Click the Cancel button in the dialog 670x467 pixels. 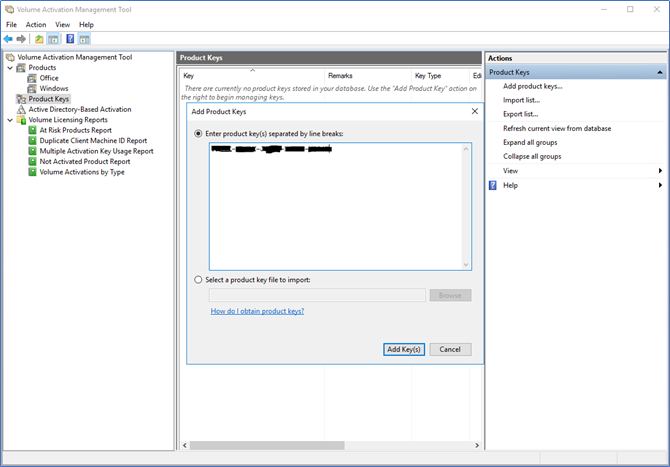pyautogui.click(x=450, y=350)
